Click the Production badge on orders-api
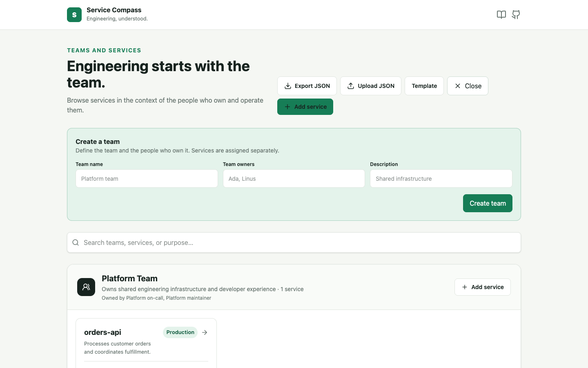Screen dimensions: 588x368 click(x=180, y=332)
